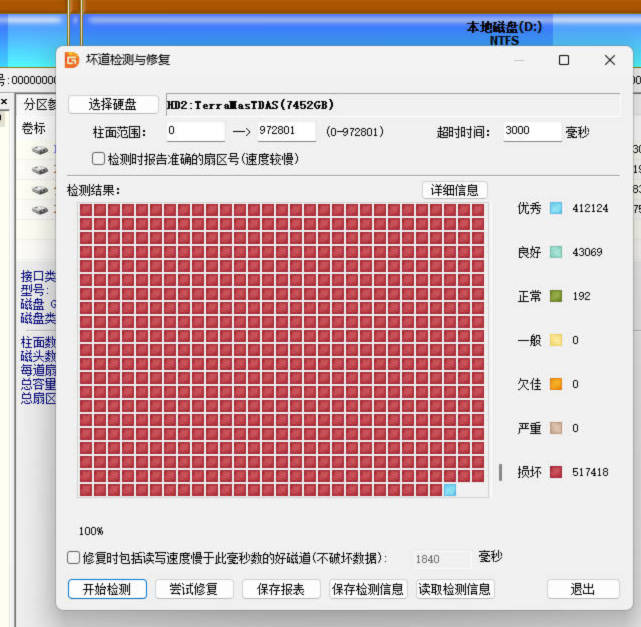This screenshot has height=627, width=641.
Task: Click the 欠佳 orange color swatch
Action: point(556,384)
